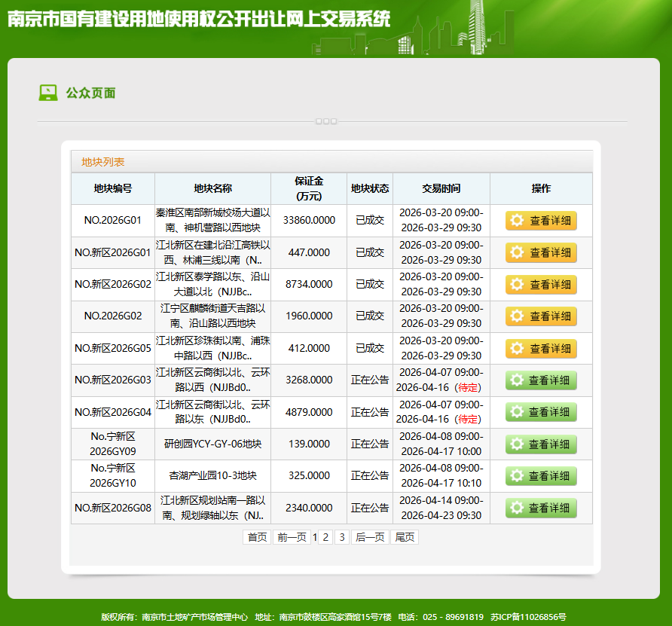The width and height of the screenshot is (672, 626).
Task: Jump to page 3 of parcel list
Action: (x=342, y=537)
